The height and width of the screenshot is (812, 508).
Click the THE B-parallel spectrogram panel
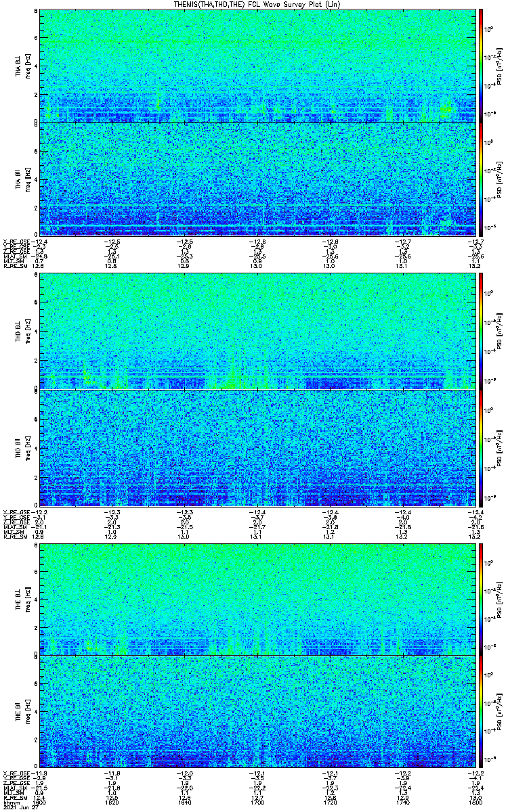point(257,711)
